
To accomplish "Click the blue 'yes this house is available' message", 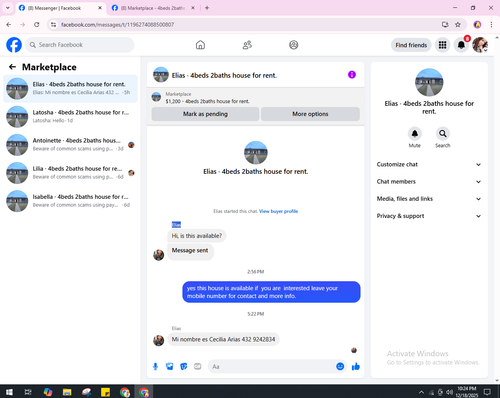I will pyautogui.click(x=271, y=292).
